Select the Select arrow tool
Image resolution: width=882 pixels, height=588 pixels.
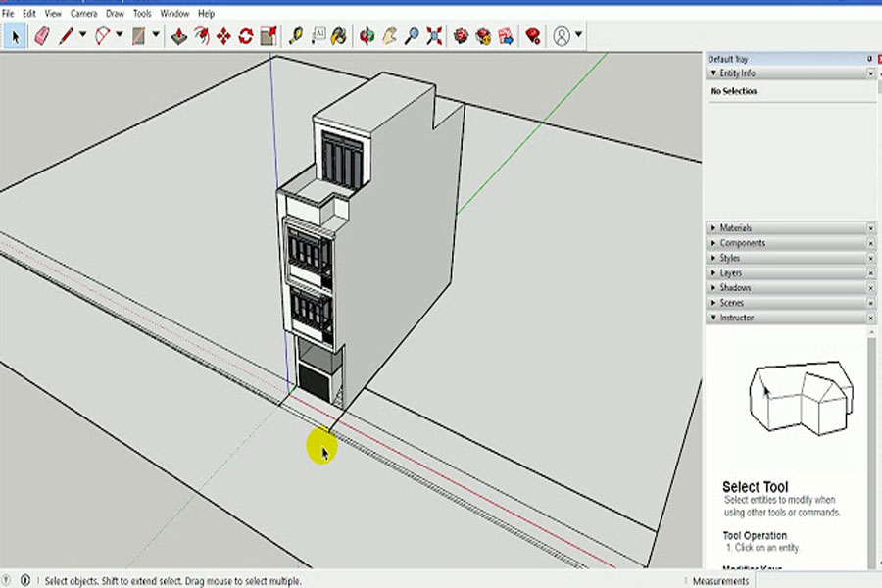click(15, 37)
